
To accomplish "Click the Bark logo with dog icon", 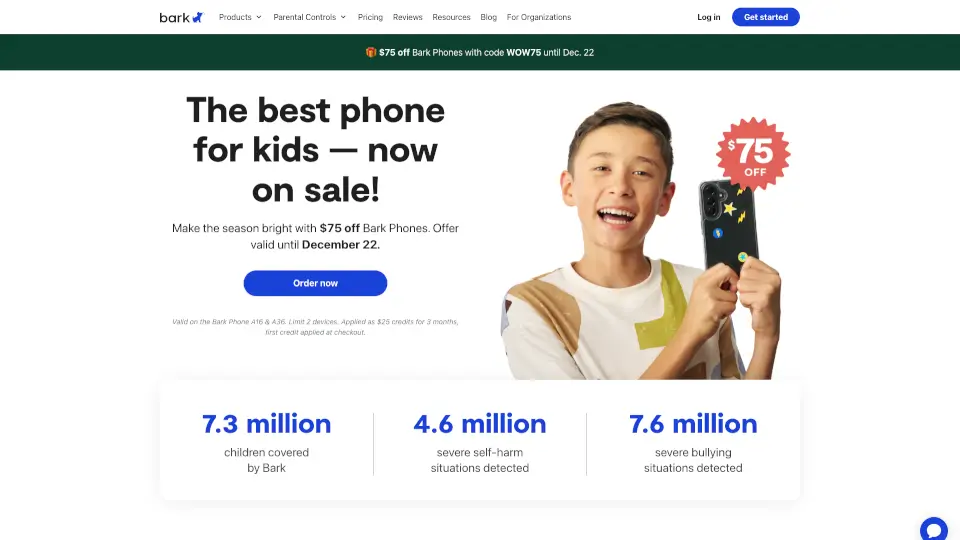I will pos(181,17).
